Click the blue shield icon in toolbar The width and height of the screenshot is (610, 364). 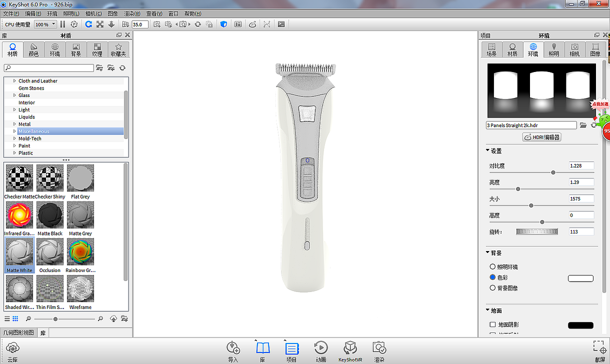224,24
